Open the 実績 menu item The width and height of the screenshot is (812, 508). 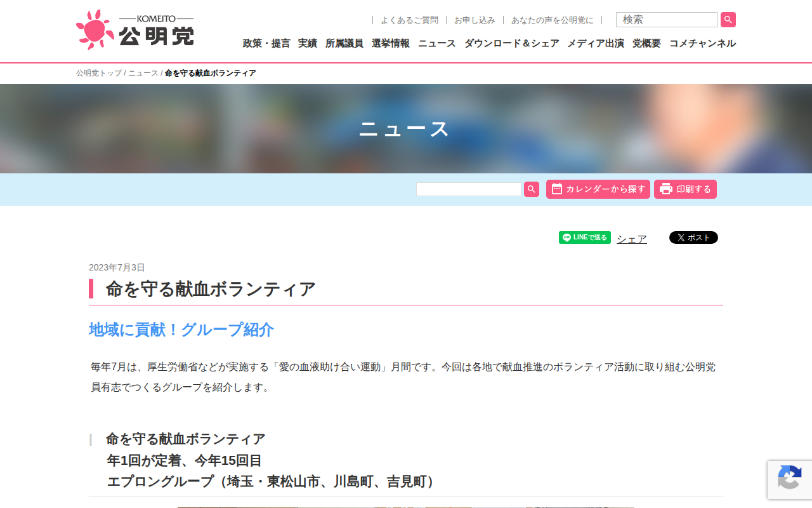click(x=308, y=43)
